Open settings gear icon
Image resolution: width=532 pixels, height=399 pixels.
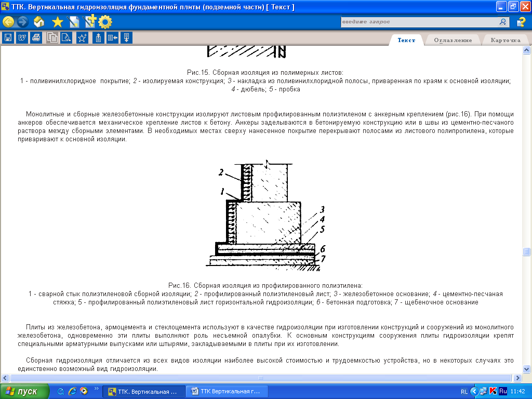(x=105, y=22)
